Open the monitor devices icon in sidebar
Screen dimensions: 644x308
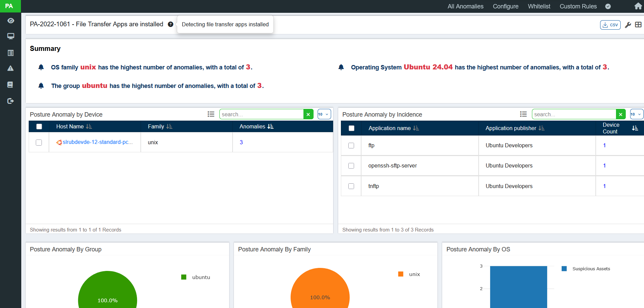click(x=11, y=36)
